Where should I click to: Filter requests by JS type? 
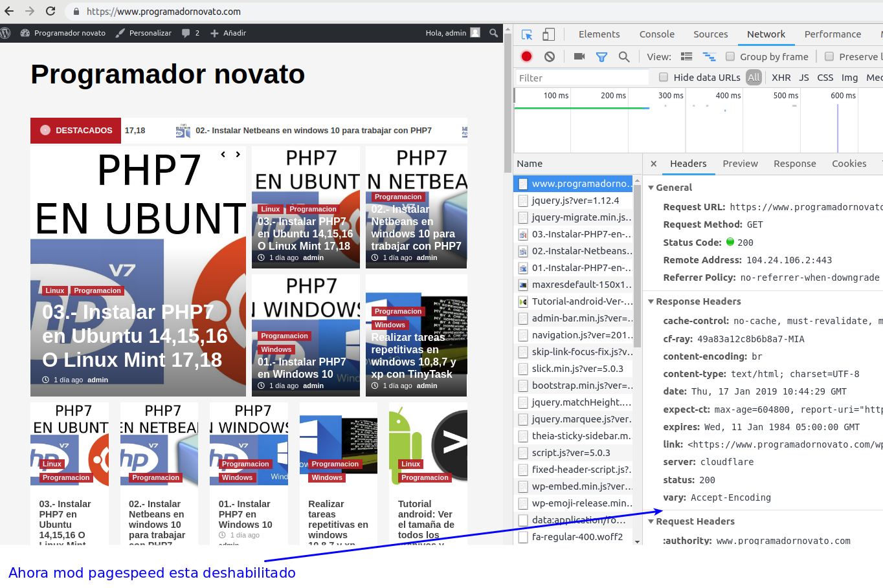[804, 78]
